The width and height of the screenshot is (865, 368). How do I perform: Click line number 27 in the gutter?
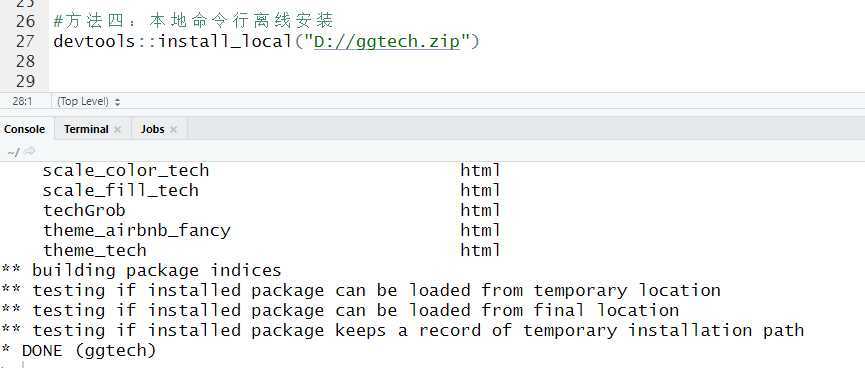tap(25, 41)
